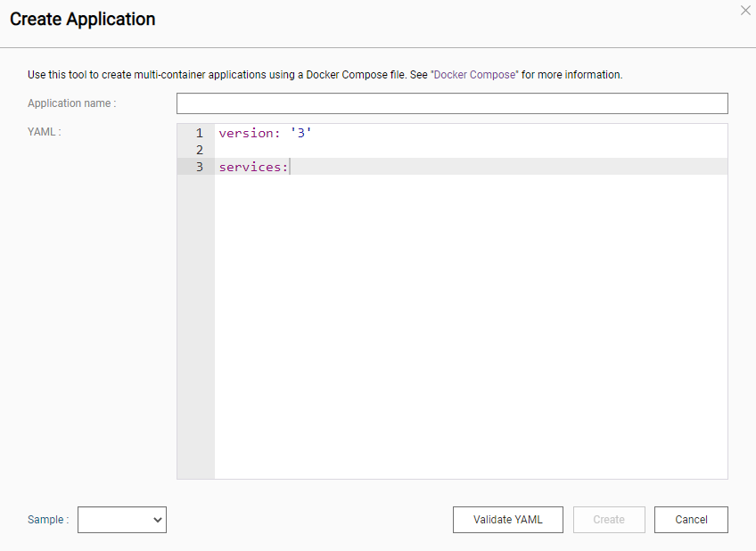Cancel the application creation
756x551 pixels.
[x=691, y=520]
